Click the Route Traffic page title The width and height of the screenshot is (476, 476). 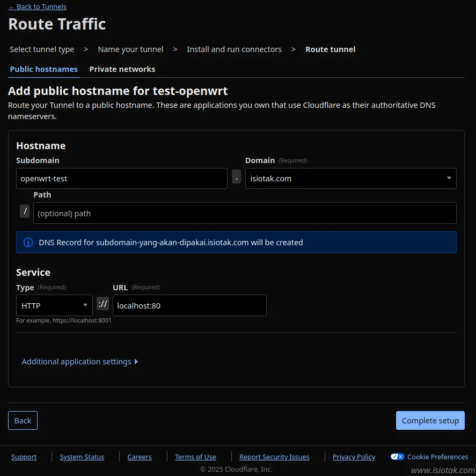click(x=57, y=24)
